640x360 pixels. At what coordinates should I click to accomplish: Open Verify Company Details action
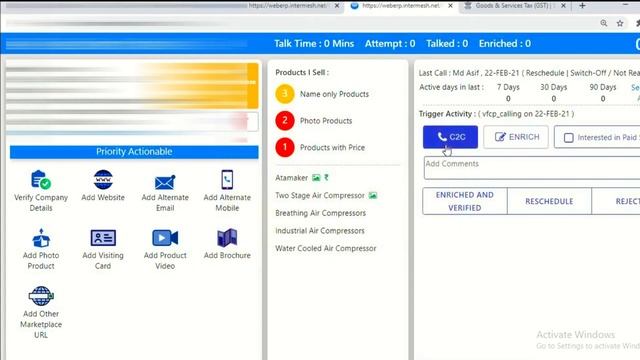41,191
